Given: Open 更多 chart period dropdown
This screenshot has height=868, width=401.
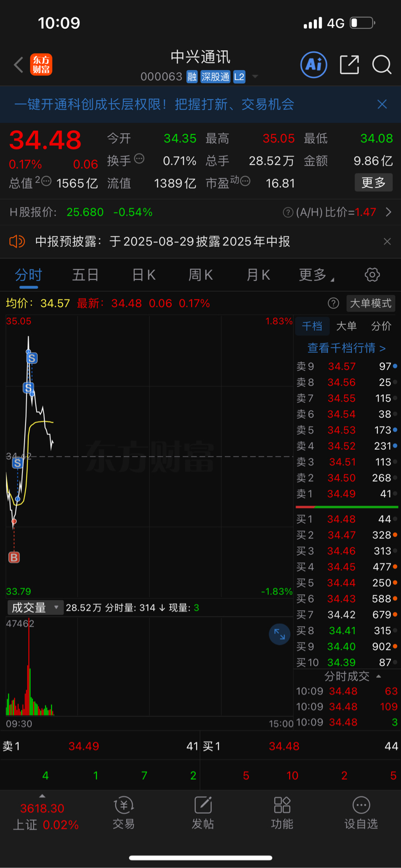Looking at the screenshot, I should point(316,275).
